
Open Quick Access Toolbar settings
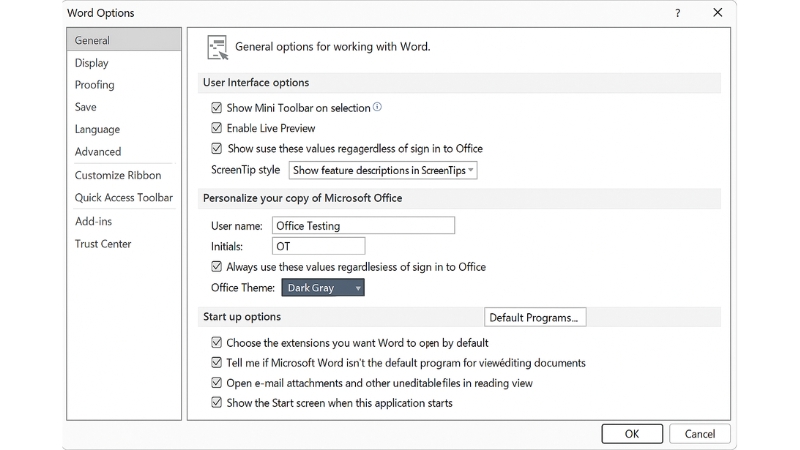click(124, 197)
